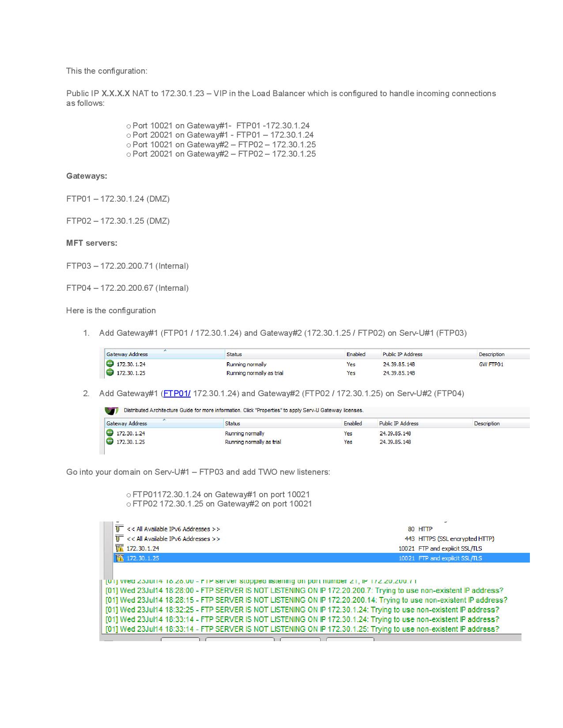Click log line timestamped 18:32:25 for IP 172.30.1.24
The height and width of the screenshot is (728, 563).
coord(302,610)
